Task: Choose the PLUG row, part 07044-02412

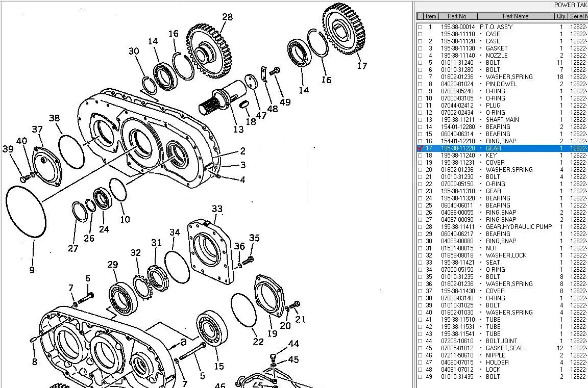Action: [502, 106]
